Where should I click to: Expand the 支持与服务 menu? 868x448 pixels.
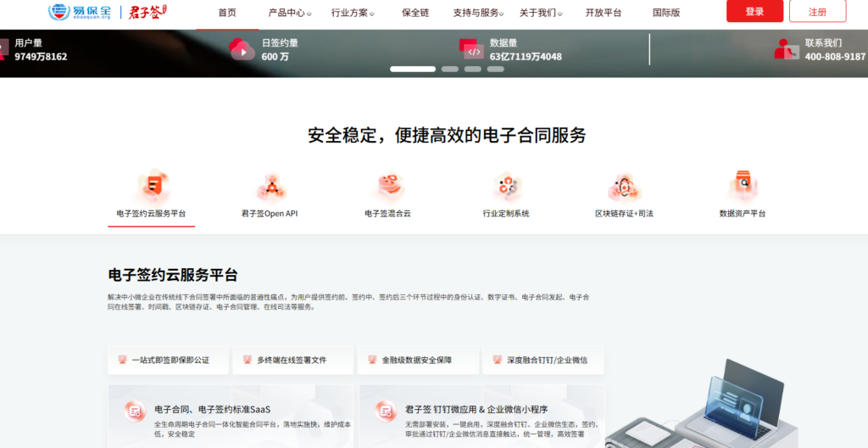[x=478, y=13]
